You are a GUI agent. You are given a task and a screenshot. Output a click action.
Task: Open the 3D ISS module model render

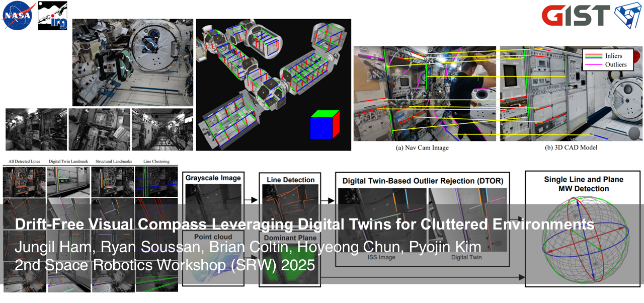pos(273,85)
